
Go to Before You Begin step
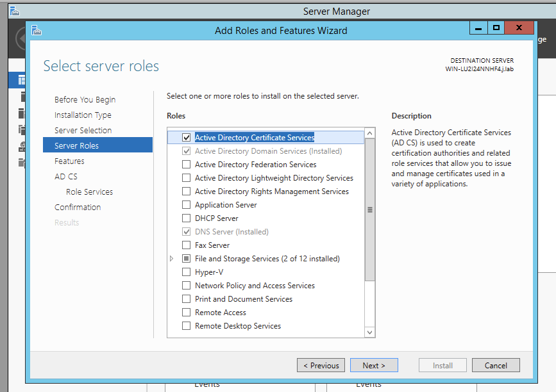click(x=85, y=99)
